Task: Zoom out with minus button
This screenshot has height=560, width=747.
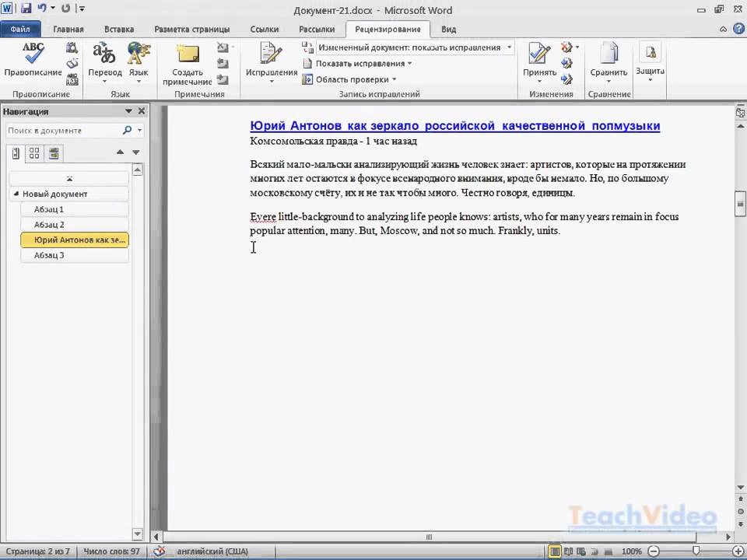Action: coord(654,551)
